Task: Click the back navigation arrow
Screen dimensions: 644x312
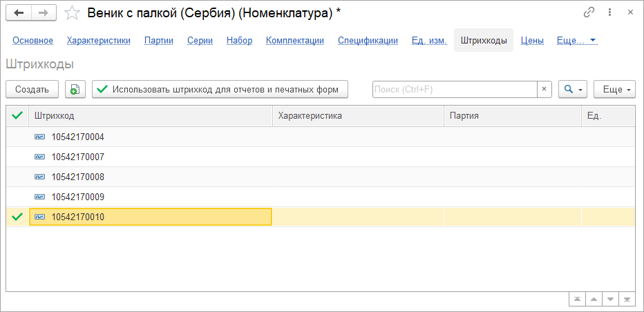Action: pos(19,12)
